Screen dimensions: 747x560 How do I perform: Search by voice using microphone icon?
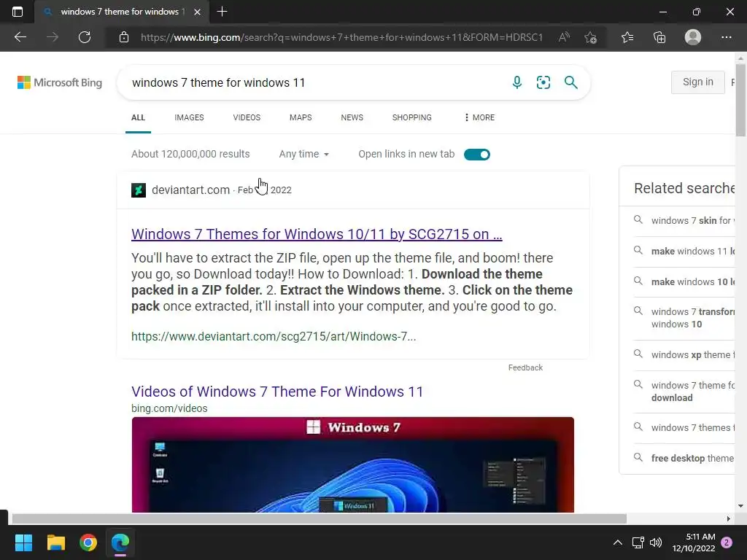pos(517,82)
